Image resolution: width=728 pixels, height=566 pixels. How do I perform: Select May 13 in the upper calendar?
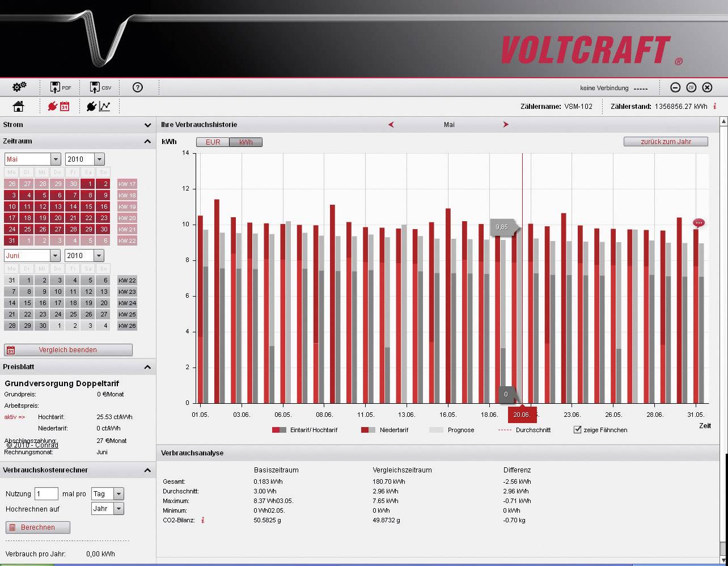(58, 206)
